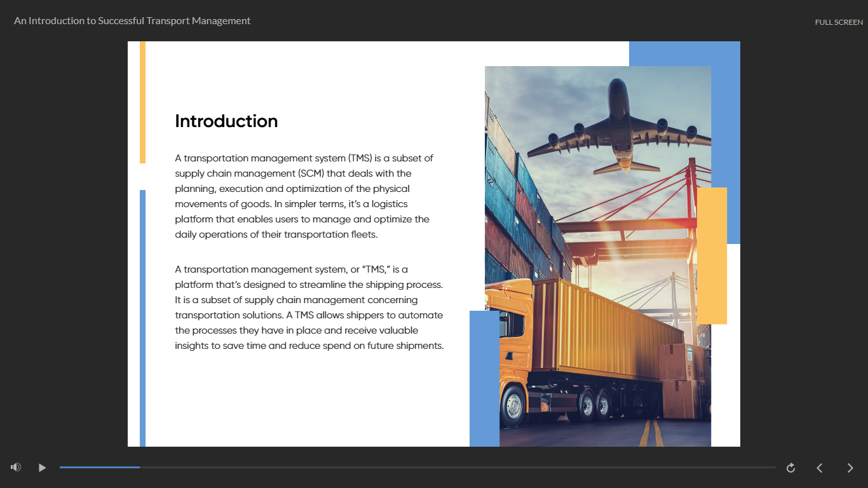Click the yellow vertical accent bar beside the heading
This screenshot has height=488, width=868.
pos(143,102)
